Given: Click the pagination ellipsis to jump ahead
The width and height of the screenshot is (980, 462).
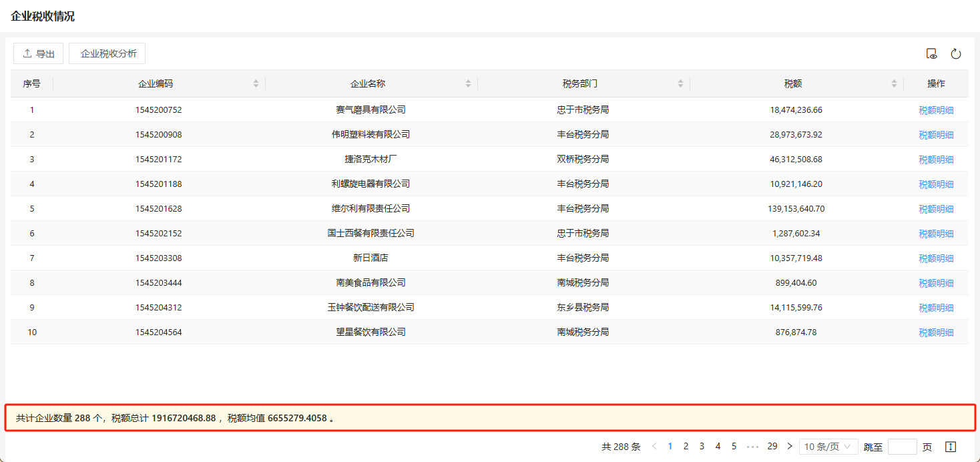Looking at the screenshot, I should [x=752, y=447].
